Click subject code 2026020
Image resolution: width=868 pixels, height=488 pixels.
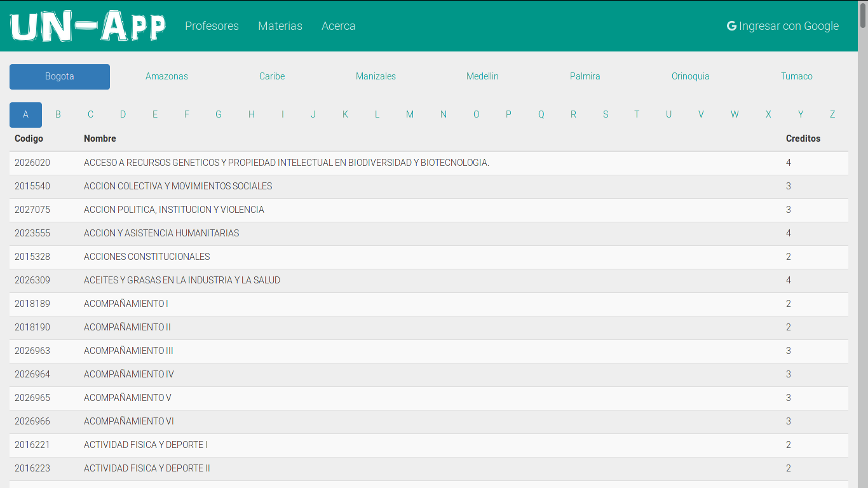click(x=32, y=163)
